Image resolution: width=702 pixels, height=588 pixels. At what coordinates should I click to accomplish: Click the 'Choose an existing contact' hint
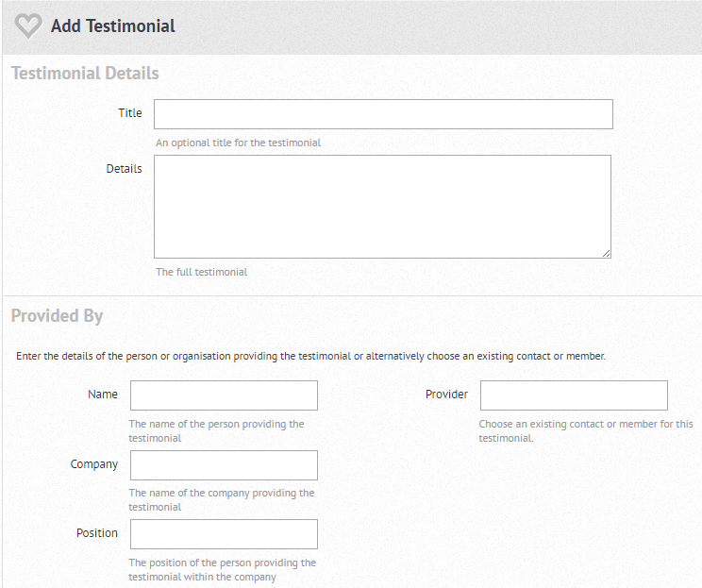click(585, 431)
